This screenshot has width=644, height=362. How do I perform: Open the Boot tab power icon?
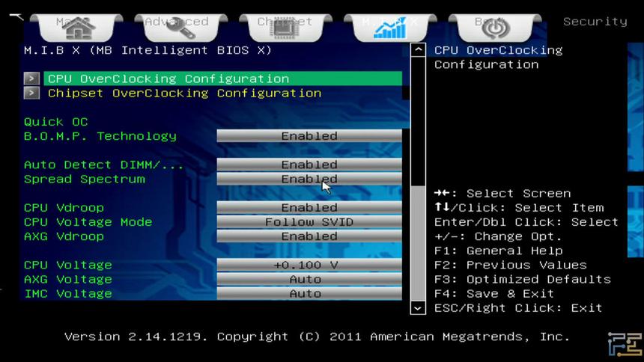pos(495,28)
